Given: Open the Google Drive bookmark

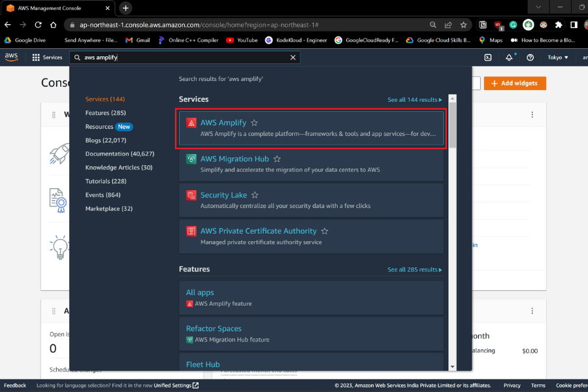Looking at the screenshot, I should point(25,40).
